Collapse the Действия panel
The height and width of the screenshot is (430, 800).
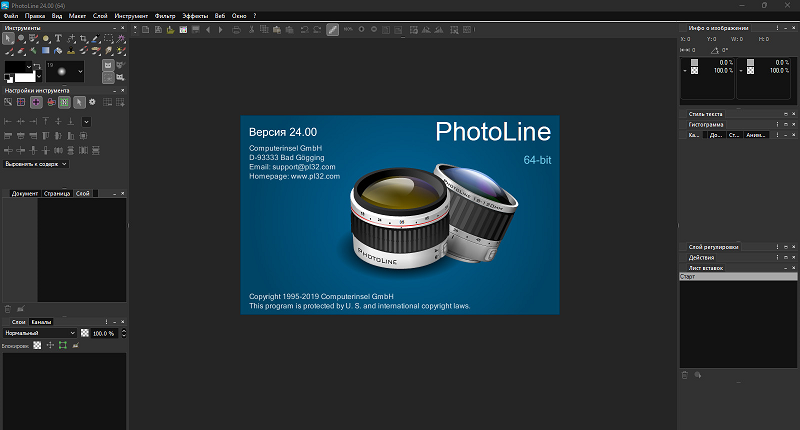click(786, 258)
